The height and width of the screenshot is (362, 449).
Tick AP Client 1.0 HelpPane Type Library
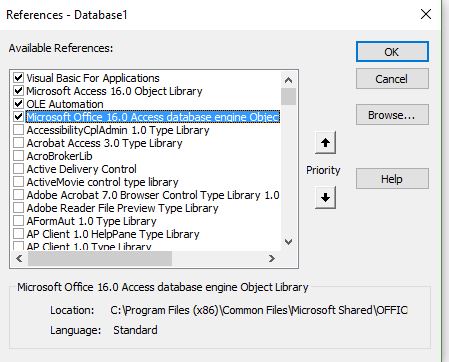coord(18,234)
